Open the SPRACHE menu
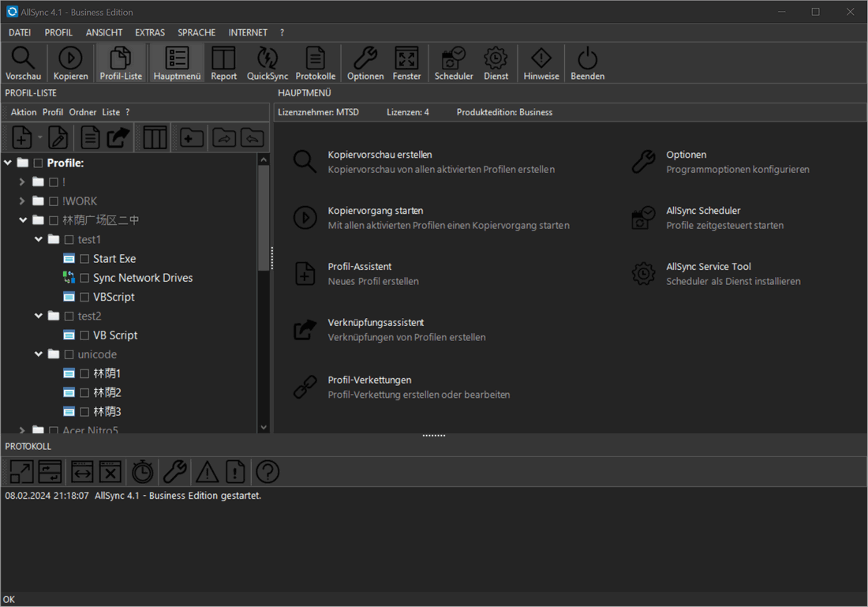 coord(196,32)
